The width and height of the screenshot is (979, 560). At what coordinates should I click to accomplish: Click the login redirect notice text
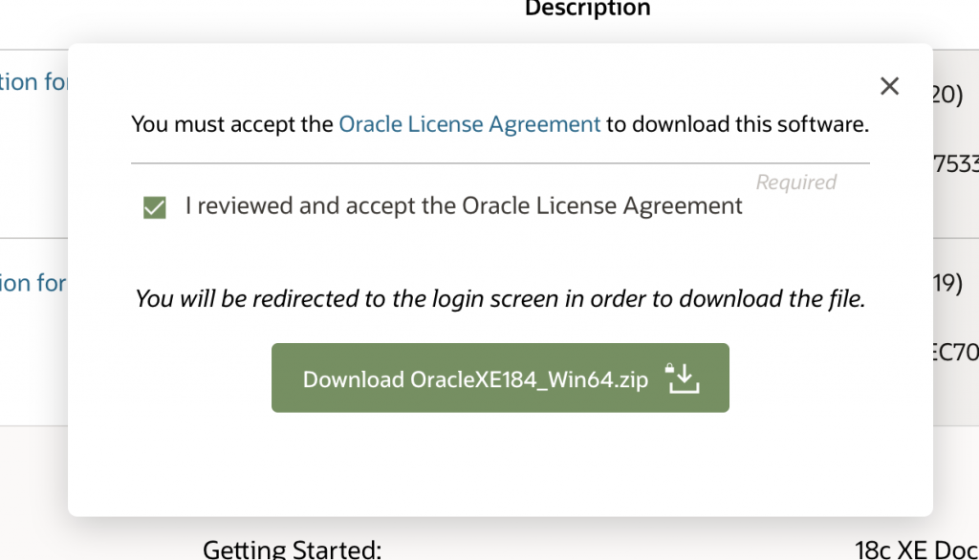click(x=500, y=299)
